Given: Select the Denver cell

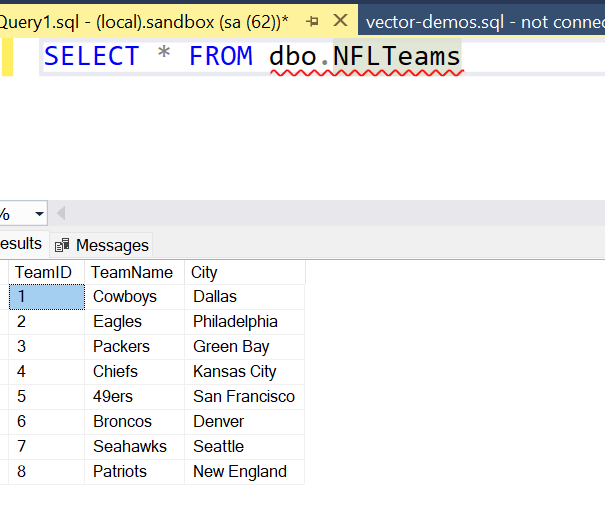Looking at the screenshot, I should tap(245, 421).
